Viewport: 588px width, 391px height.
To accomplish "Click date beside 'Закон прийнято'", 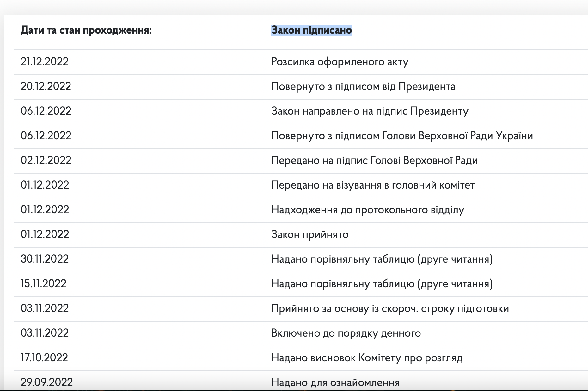I will point(45,234).
